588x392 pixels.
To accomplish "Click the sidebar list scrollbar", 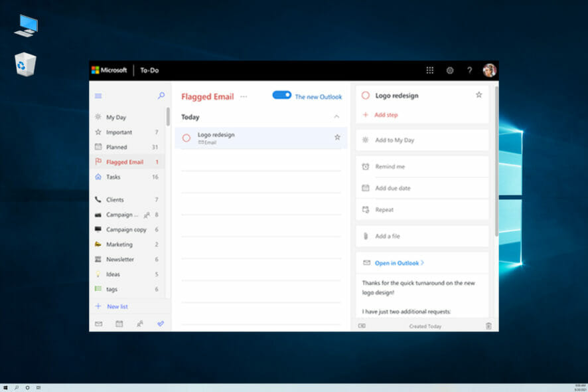I will [x=168, y=117].
